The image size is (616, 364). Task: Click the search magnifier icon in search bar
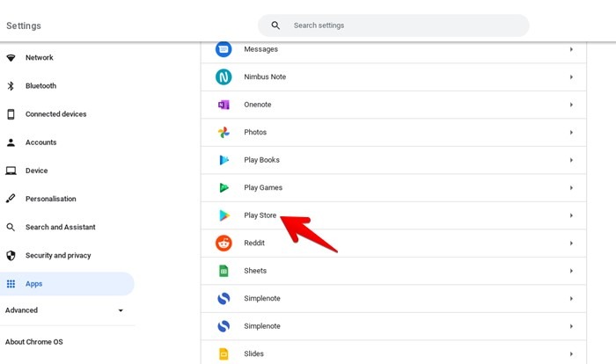pyautogui.click(x=275, y=25)
